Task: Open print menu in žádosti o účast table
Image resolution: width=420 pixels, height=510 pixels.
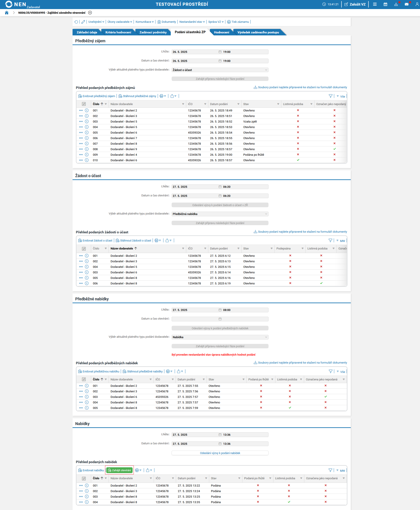Action: click(158, 240)
